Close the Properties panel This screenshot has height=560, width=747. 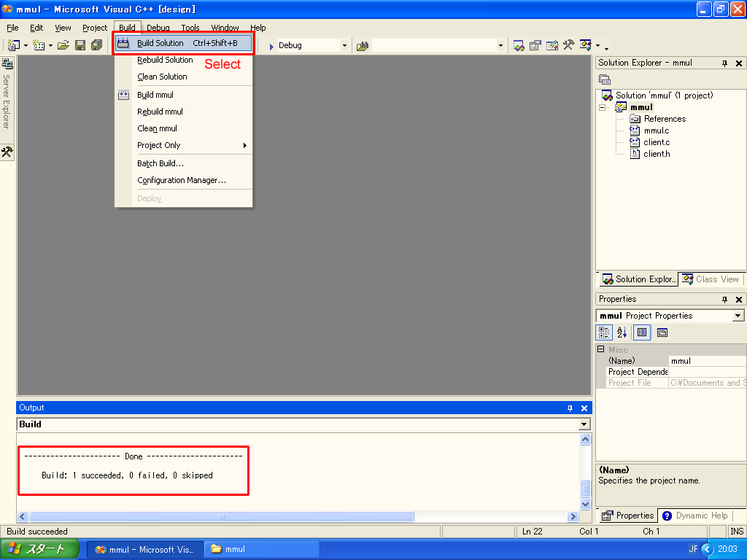pyautogui.click(x=739, y=300)
